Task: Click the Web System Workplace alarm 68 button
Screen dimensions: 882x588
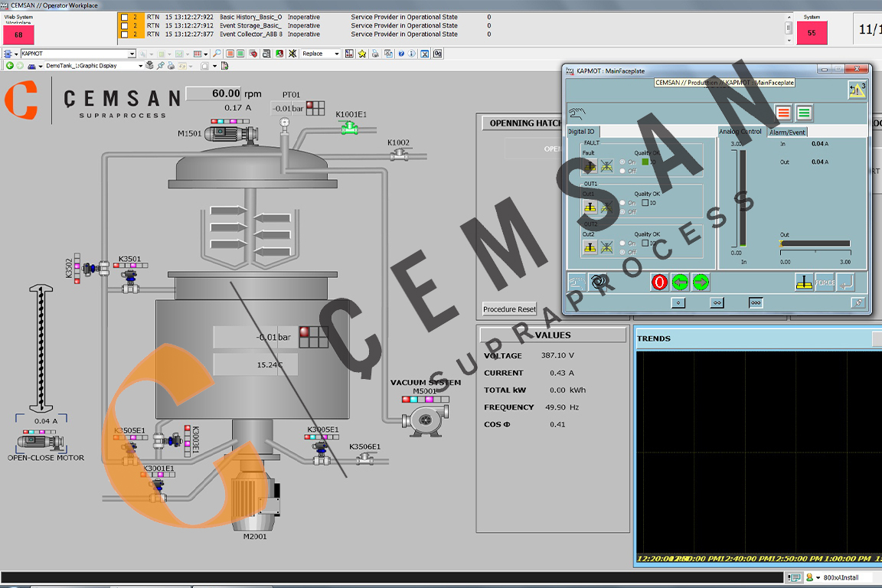Action: [18, 35]
